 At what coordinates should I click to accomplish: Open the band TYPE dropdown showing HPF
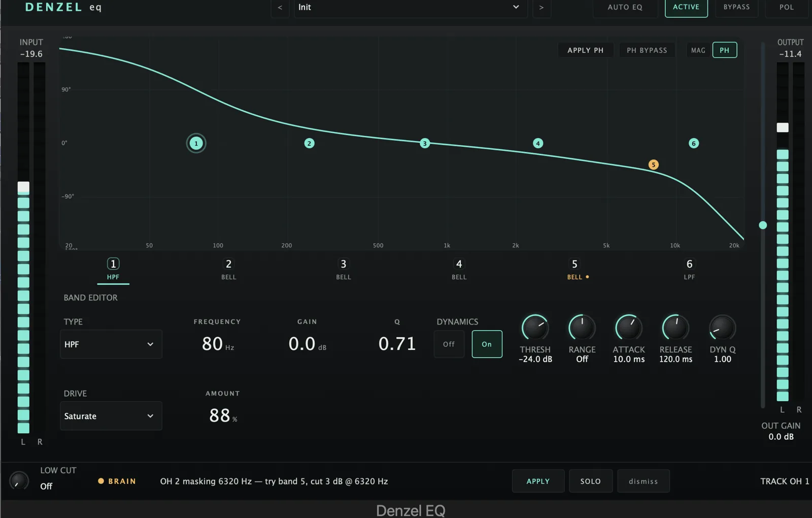pos(111,344)
